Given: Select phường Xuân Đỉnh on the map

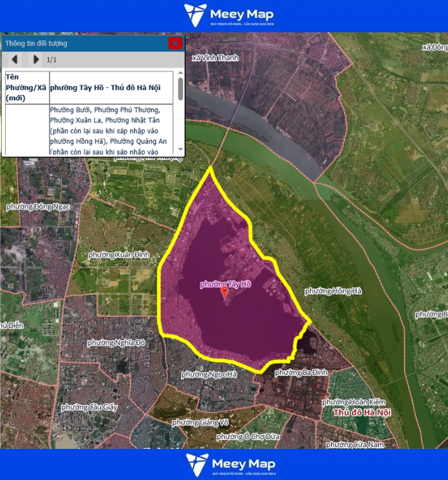Looking at the screenshot, I should [x=120, y=255].
